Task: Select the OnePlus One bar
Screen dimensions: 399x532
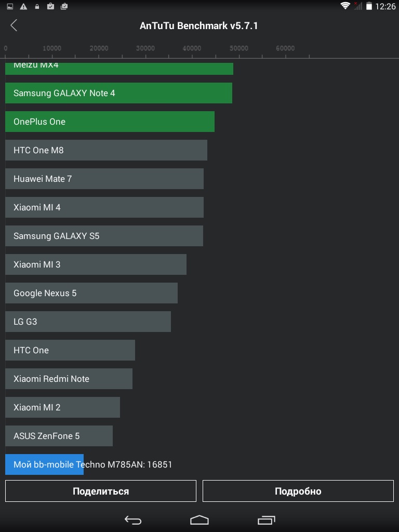Action: click(x=110, y=122)
